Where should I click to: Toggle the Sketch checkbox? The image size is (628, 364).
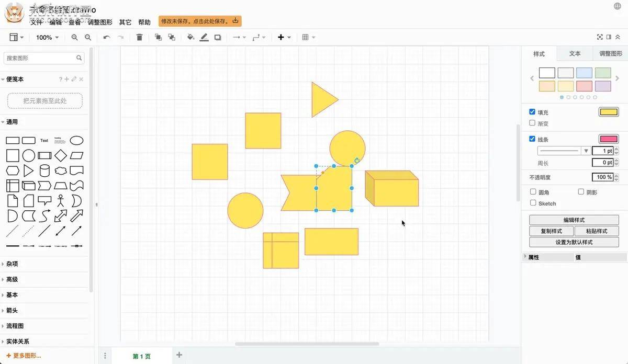tap(532, 203)
